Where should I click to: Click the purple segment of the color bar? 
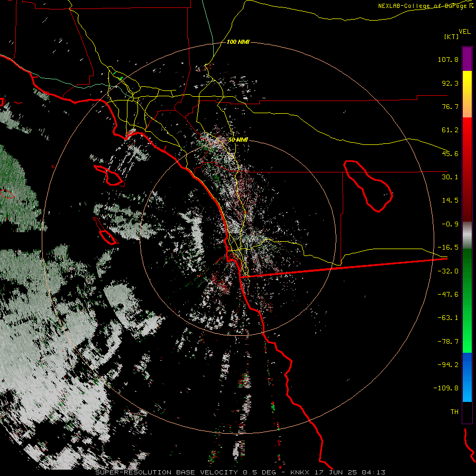pos(467,59)
